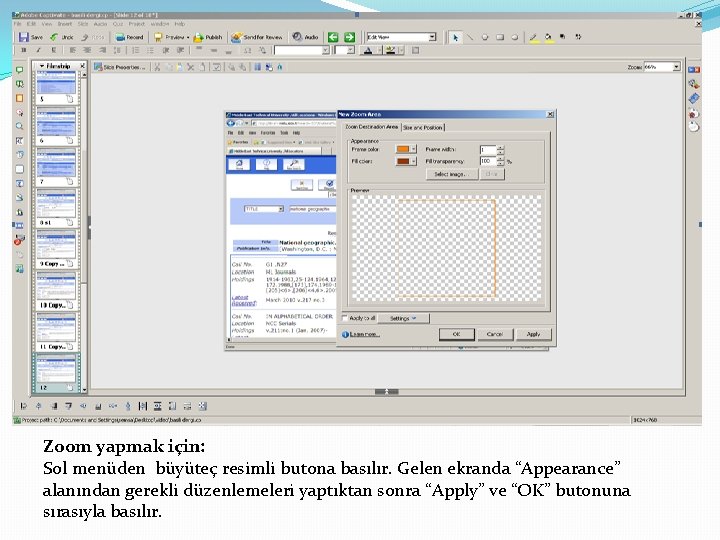
Task: Click the brown Fill color swatch
Action: click(403, 161)
